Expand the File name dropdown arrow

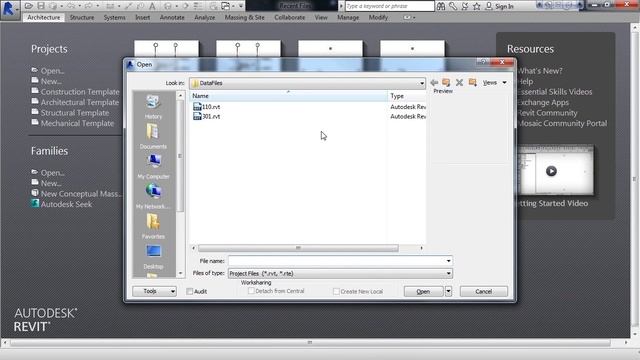448,261
